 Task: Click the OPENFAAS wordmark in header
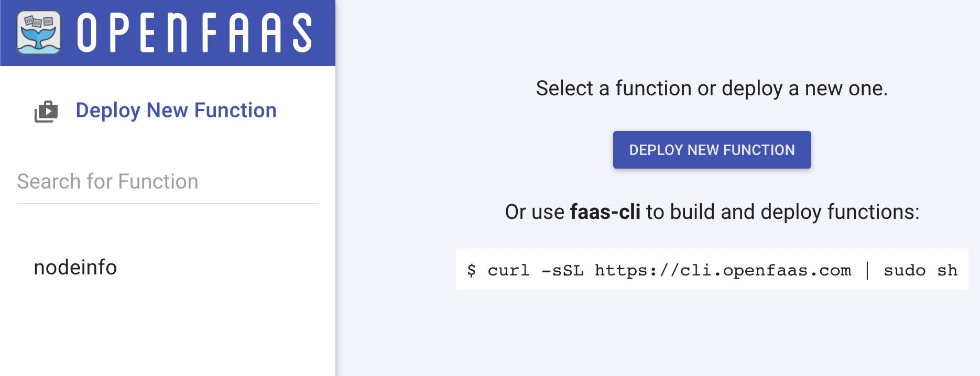pos(194,33)
